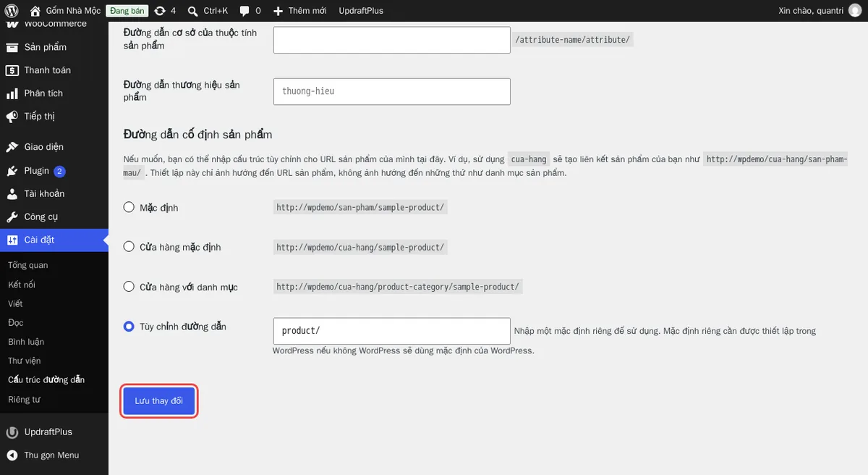
Task: Click the Sản phẩm archive icon
Action: [12, 47]
